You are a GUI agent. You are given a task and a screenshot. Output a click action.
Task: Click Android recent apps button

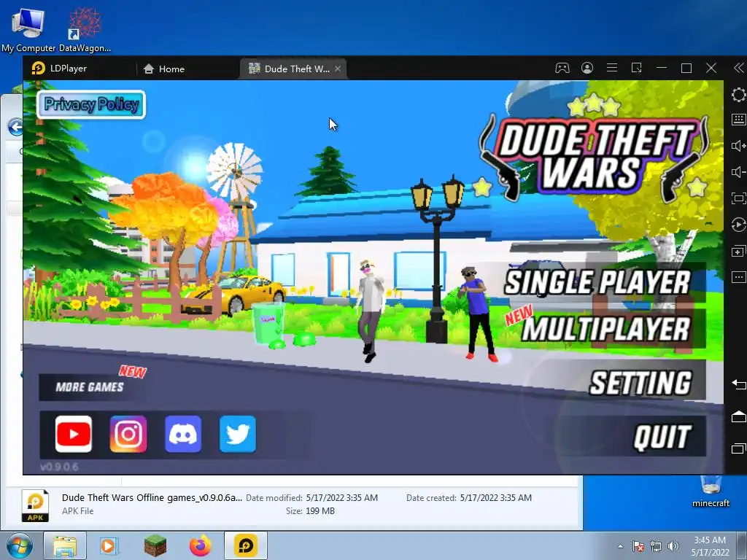point(738,448)
